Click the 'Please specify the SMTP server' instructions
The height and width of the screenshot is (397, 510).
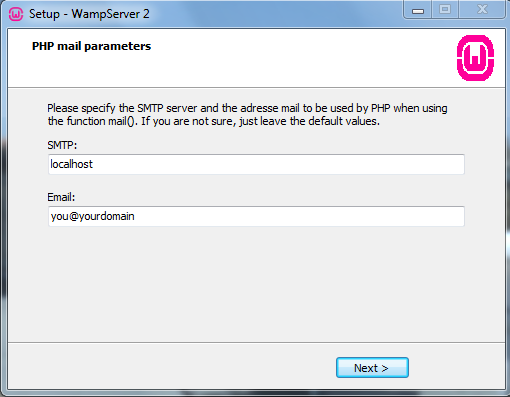(247, 115)
